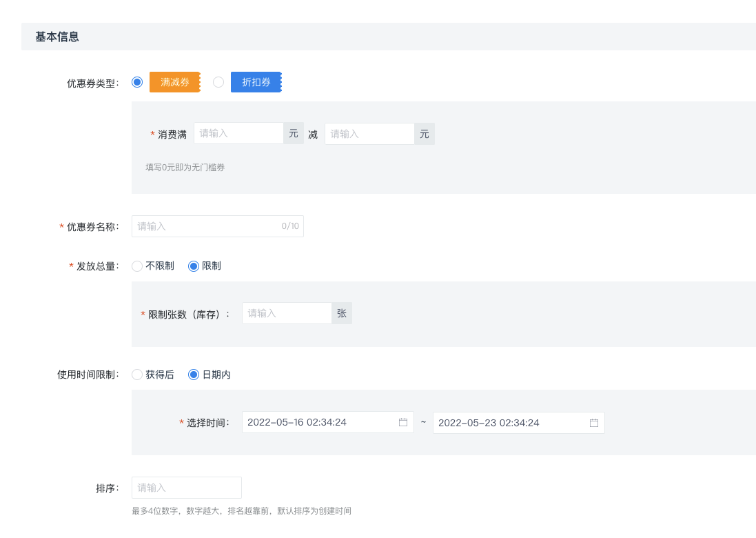Select 获得后 usage time option

(137, 375)
